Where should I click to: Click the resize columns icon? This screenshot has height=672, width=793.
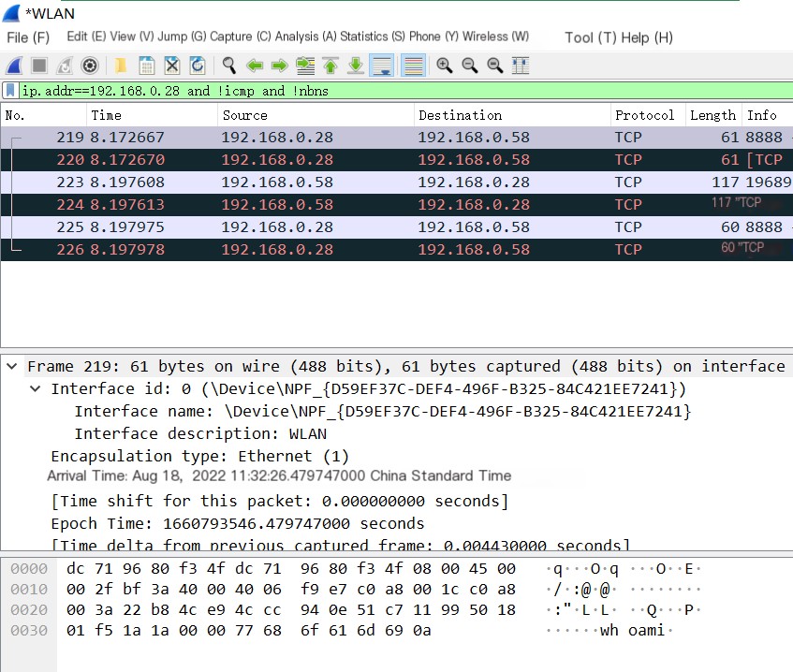[x=521, y=66]
